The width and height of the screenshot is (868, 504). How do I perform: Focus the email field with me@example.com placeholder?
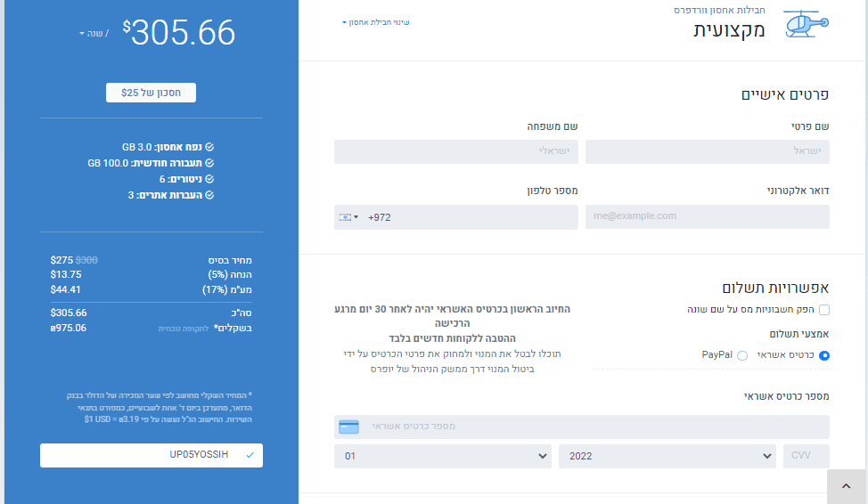(x=708, y=217)
